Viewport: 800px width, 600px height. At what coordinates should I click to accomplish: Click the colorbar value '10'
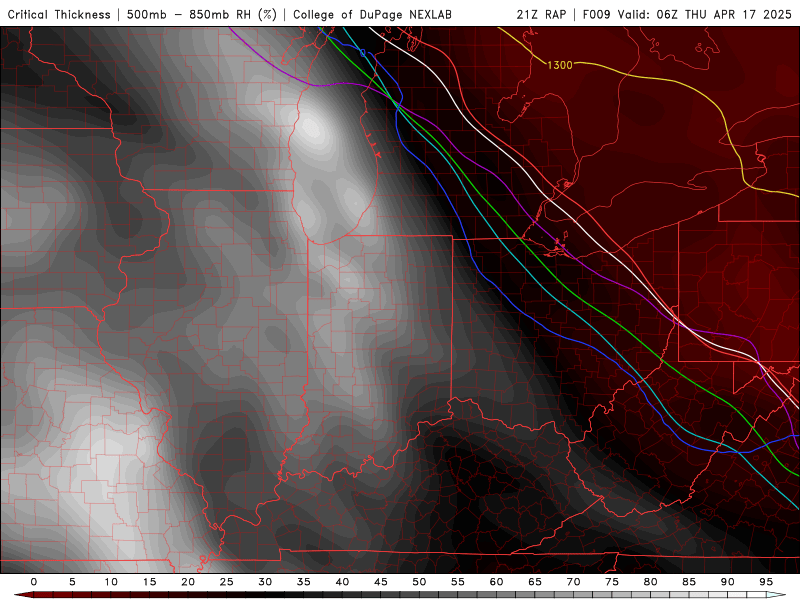pos(111,582)
